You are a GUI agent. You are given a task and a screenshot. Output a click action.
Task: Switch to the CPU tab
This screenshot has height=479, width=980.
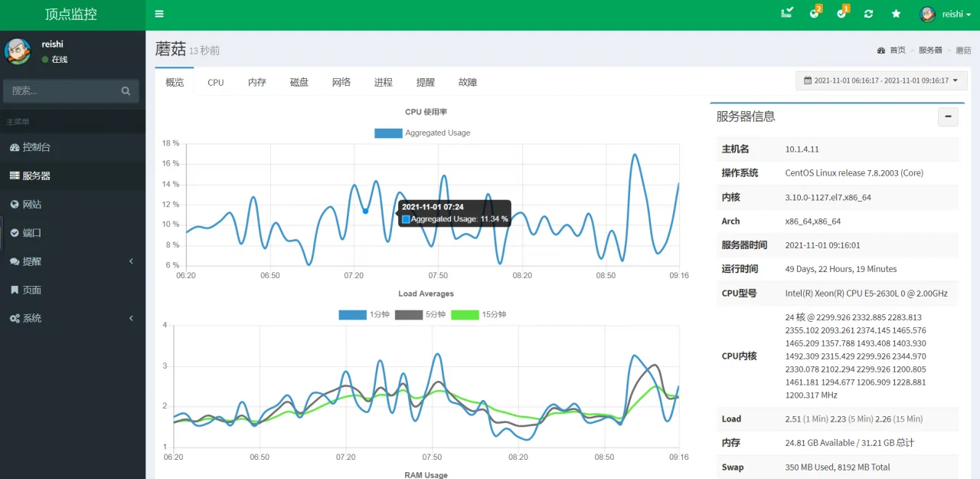point(215,82)
